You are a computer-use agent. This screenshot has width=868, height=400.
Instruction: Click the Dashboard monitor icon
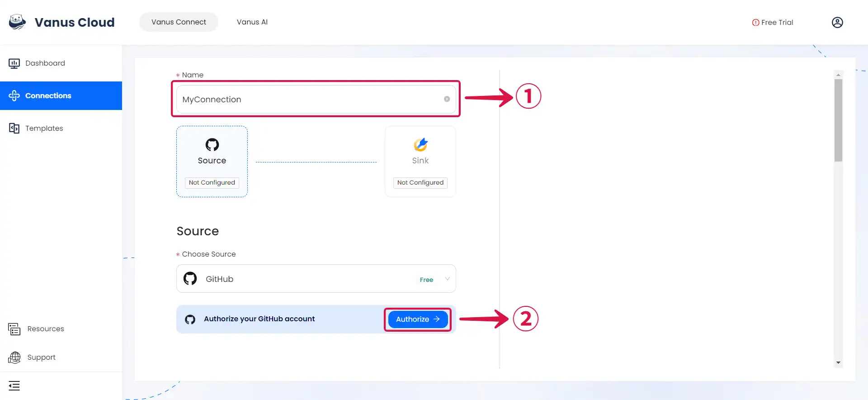[x=14, y=63]
